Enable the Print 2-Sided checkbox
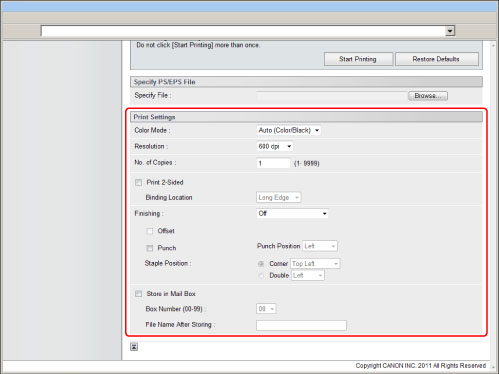Screen dimensions: 499x374 (138, 182)
